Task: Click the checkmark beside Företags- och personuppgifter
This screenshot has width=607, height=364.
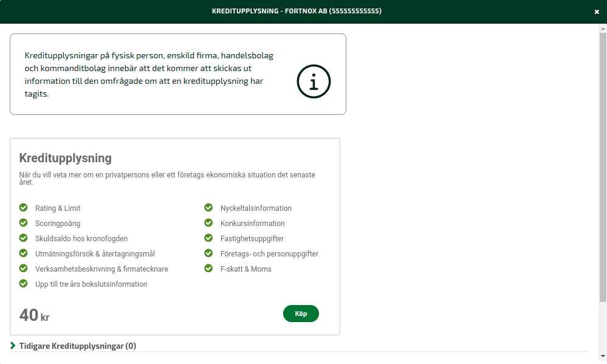Action: point(208,253)
